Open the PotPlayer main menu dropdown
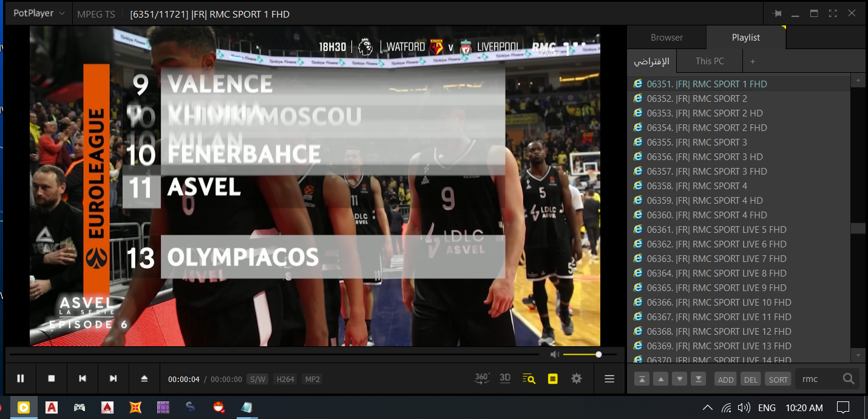 39,13
